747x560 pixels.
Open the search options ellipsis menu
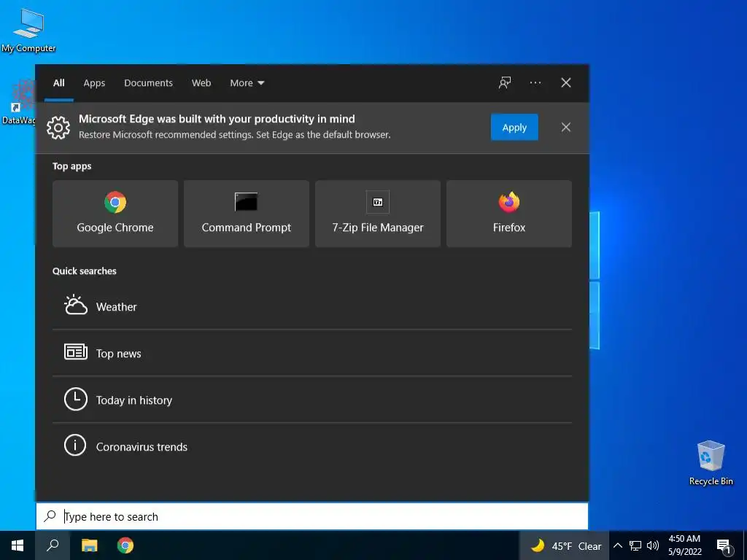pyautogui.click(x=535, y=83)
